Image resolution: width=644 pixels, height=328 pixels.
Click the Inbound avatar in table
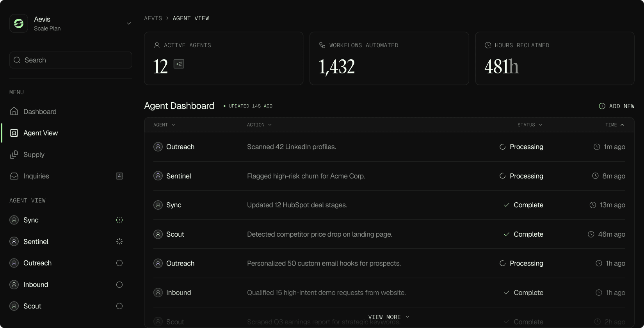pos(158,292)
